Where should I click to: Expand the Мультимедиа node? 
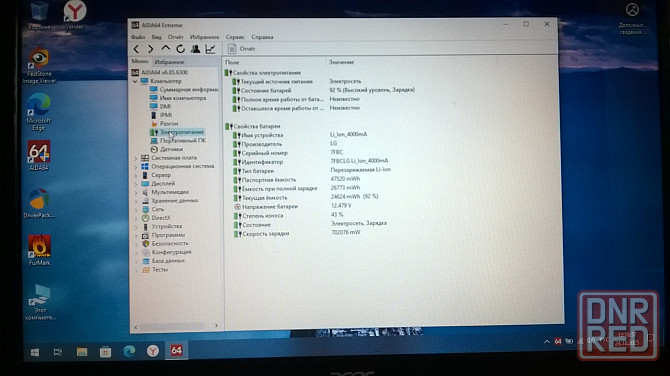click(x=136, y=192)
